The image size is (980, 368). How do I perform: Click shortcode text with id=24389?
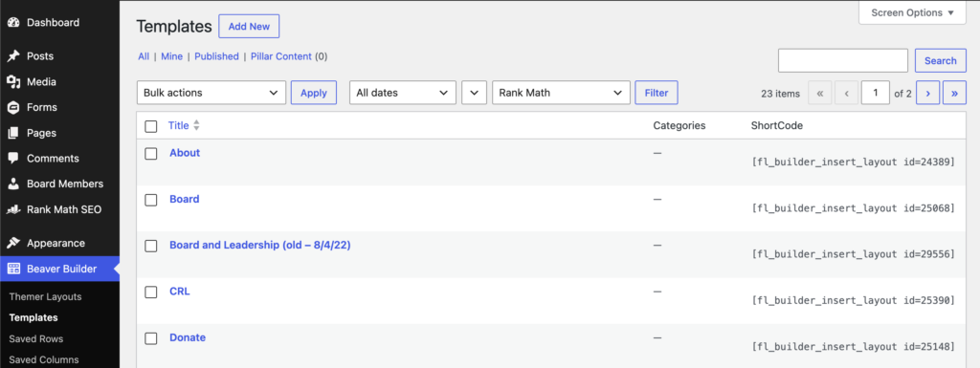click(853, 162)
